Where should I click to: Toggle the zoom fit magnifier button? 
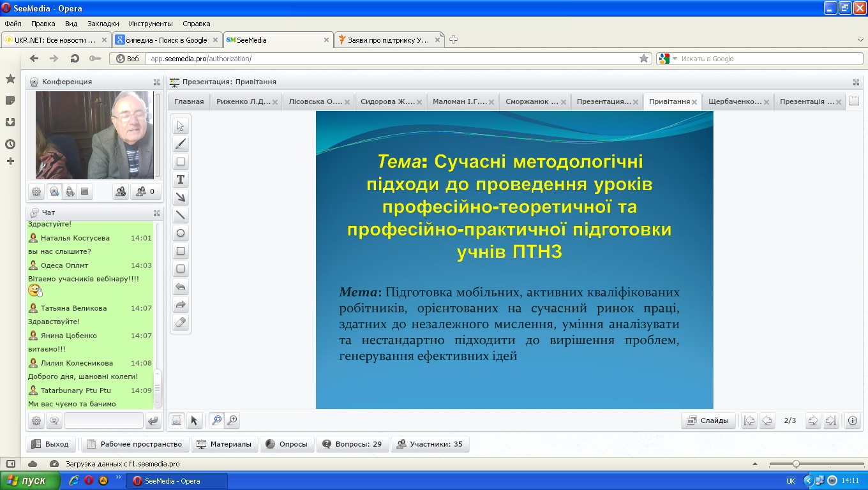point(216,420)
